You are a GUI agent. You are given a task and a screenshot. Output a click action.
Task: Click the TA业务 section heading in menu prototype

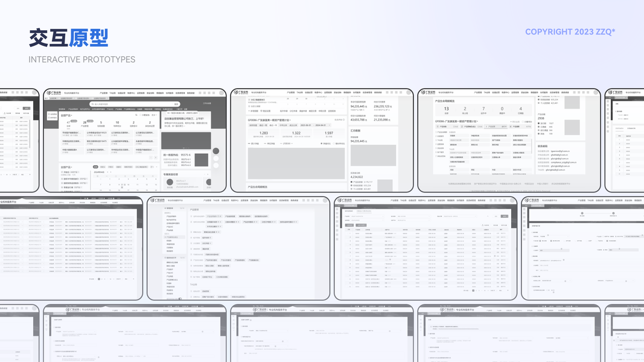(194, 284)
